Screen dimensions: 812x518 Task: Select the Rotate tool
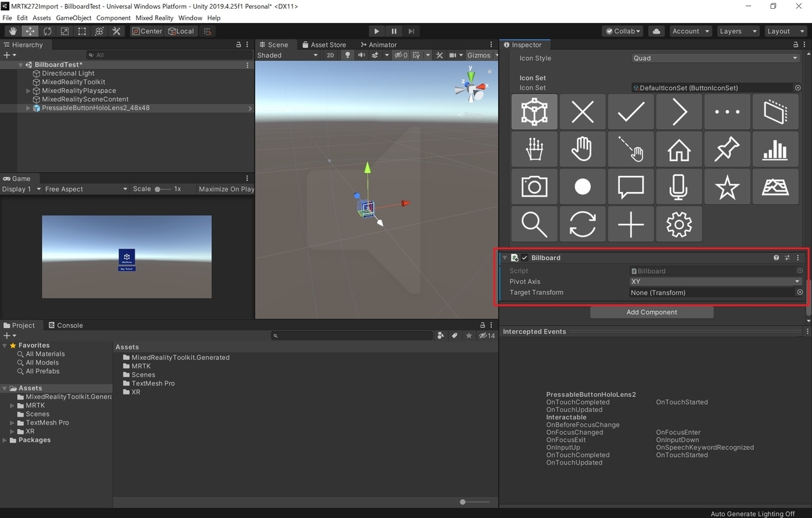pyautogui.click(x=47, y=31)
